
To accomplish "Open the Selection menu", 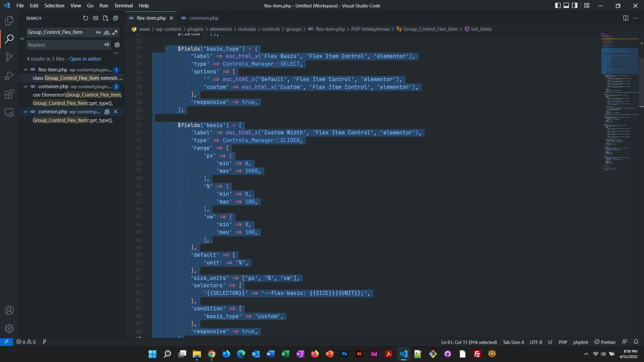I will pyautogui.click(x=54, y=6).
